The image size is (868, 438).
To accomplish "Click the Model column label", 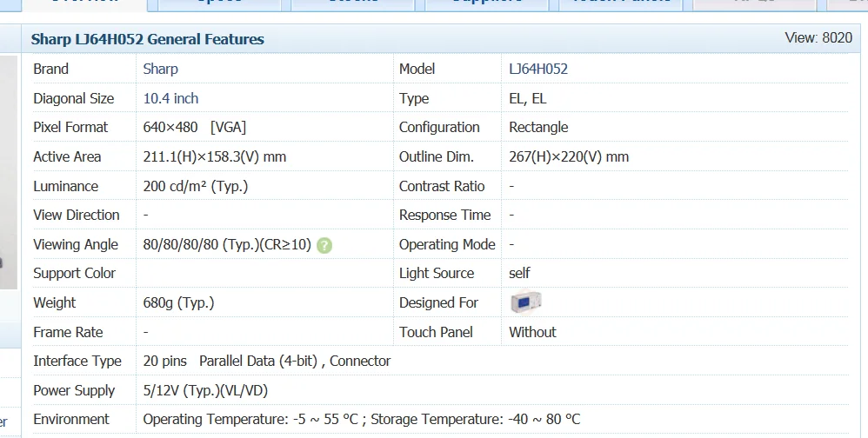I will pos(417,69).
